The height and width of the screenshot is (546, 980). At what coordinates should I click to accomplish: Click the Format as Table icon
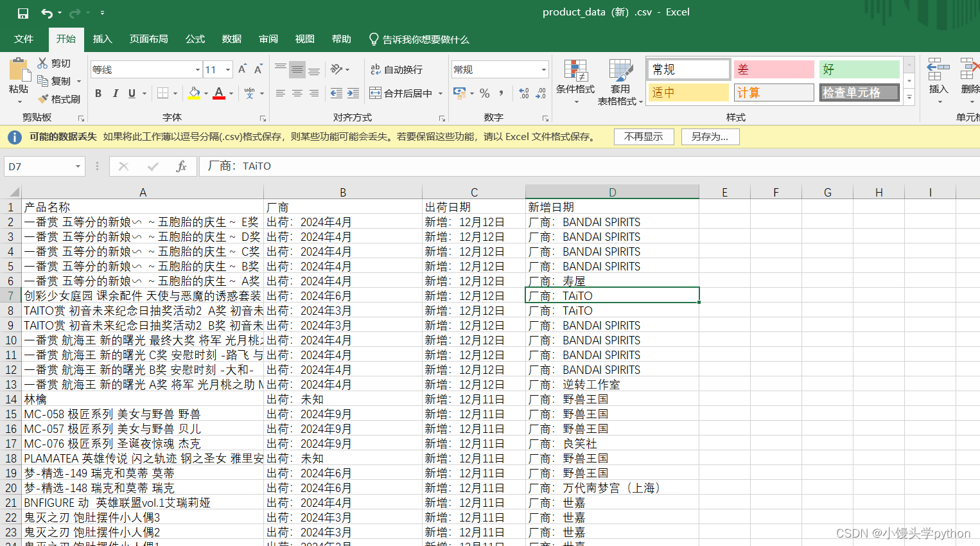pos(620,71)
